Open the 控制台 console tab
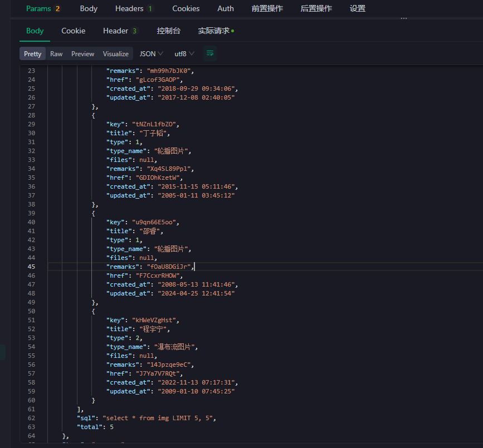Image resolution: width=483 pixels, height=448 pixels. (x=168, y=31)
